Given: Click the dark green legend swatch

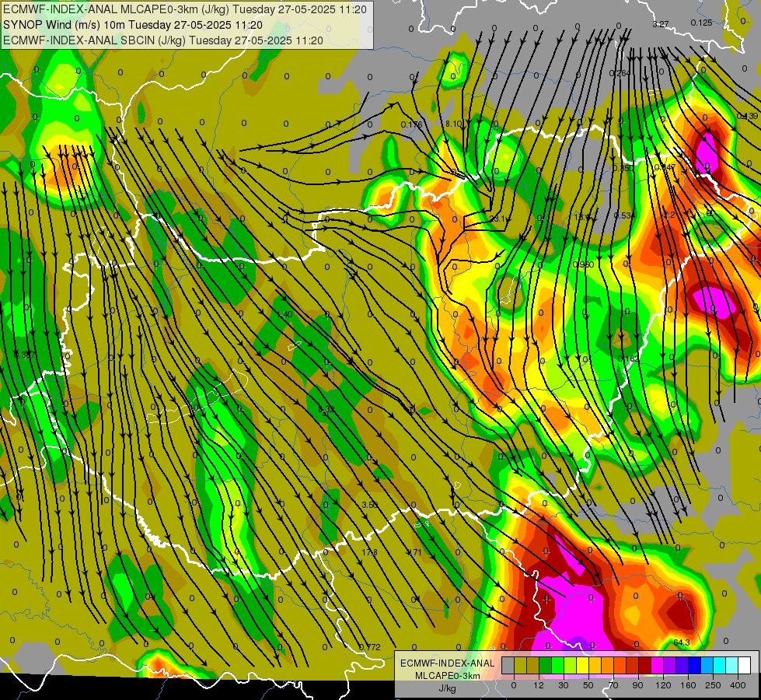Looking at the screenshot, I should (x=546, y=665).
